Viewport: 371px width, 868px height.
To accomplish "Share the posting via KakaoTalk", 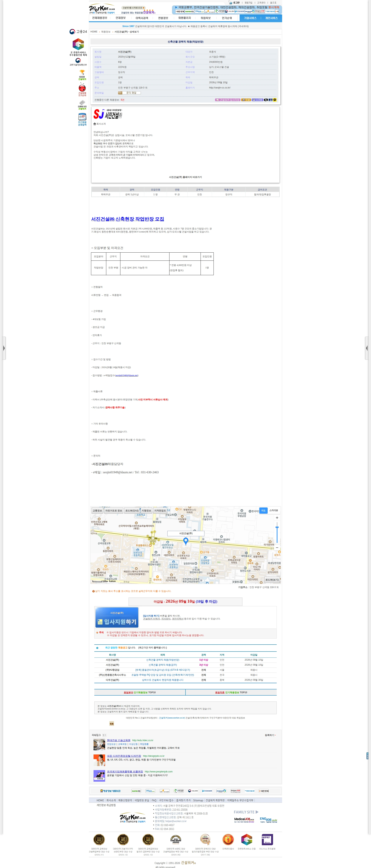I will click(x=275, y=100).
